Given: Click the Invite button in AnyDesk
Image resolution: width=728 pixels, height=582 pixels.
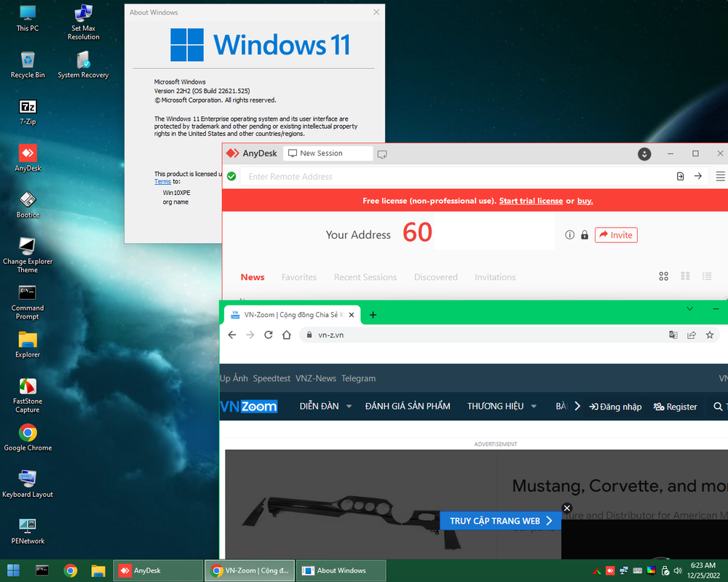Looking at the screenshot, I should 616,235.
